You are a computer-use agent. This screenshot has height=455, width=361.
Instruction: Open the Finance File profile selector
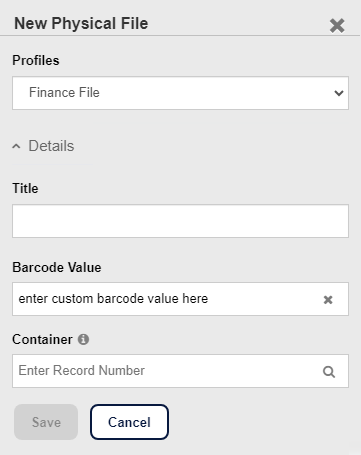point(180,93)
